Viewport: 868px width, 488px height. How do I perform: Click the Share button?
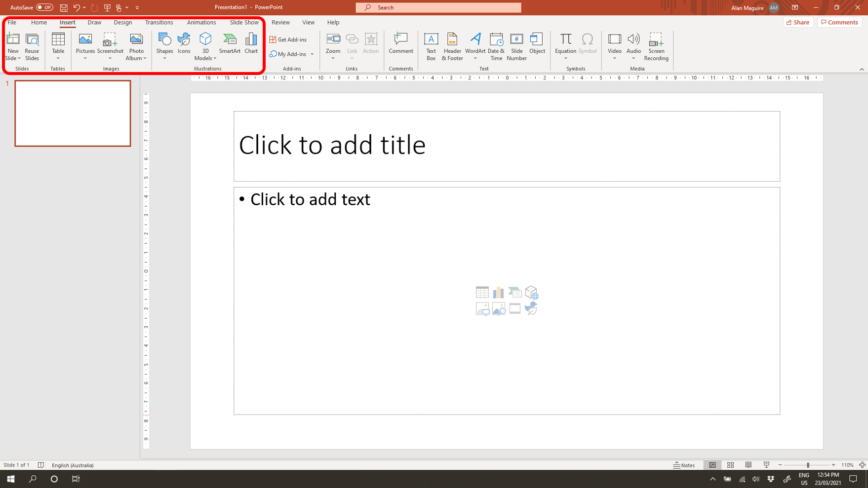[x=798, y=22]
